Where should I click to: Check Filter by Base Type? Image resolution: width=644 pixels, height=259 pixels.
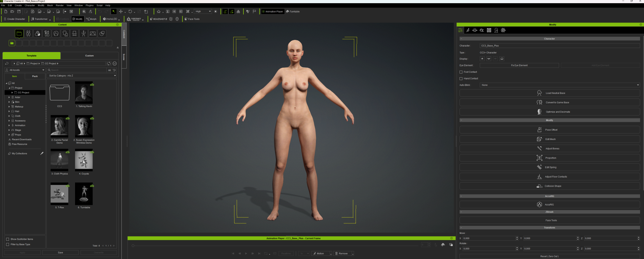pos(7,244)
